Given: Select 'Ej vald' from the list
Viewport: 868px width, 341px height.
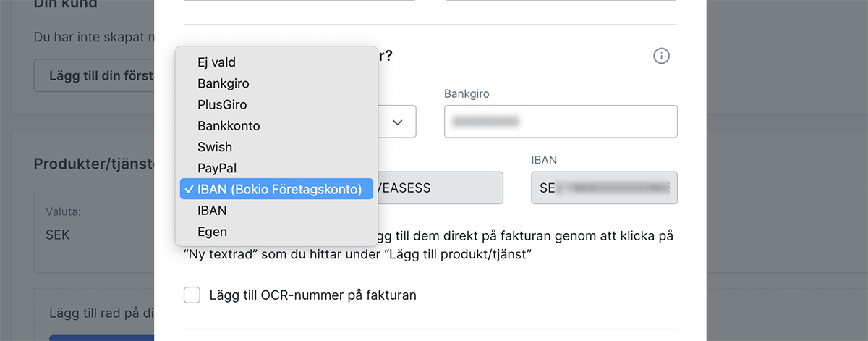Looking at the screenshot, I should pos(217,63).
